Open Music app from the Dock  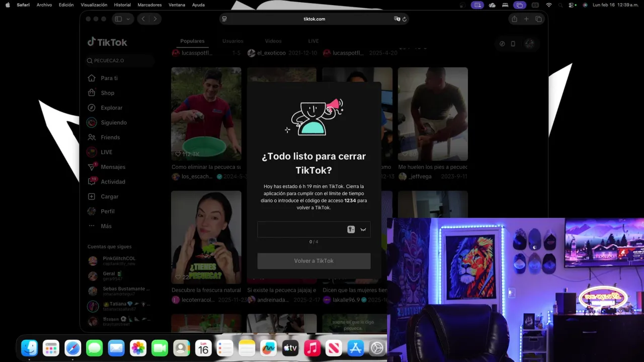point(312,348)
